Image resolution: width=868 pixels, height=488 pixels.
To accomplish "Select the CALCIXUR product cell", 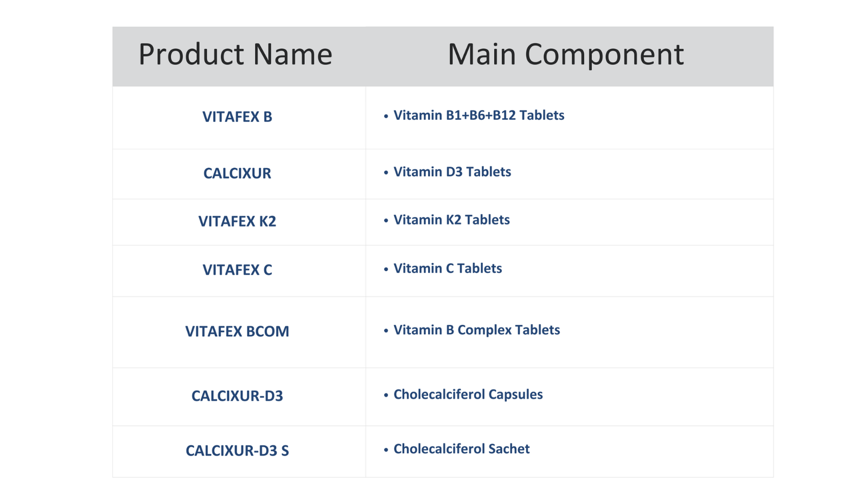I will [237, 174].
